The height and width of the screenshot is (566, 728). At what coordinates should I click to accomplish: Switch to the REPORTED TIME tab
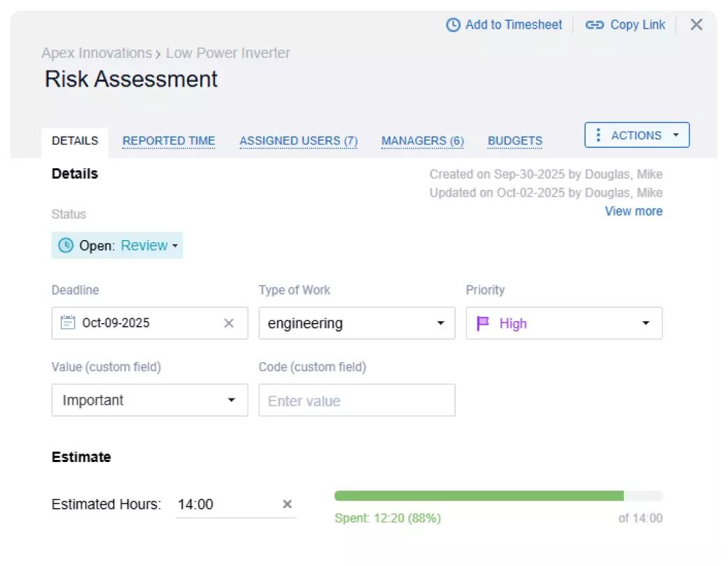pyautogui.click(x=168, y=140)
